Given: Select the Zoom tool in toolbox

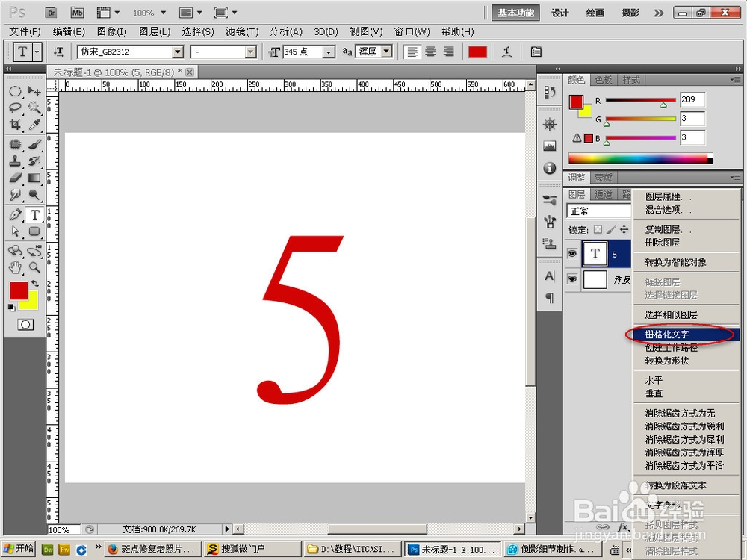Looking at the screenshot, I should (34, 267).
